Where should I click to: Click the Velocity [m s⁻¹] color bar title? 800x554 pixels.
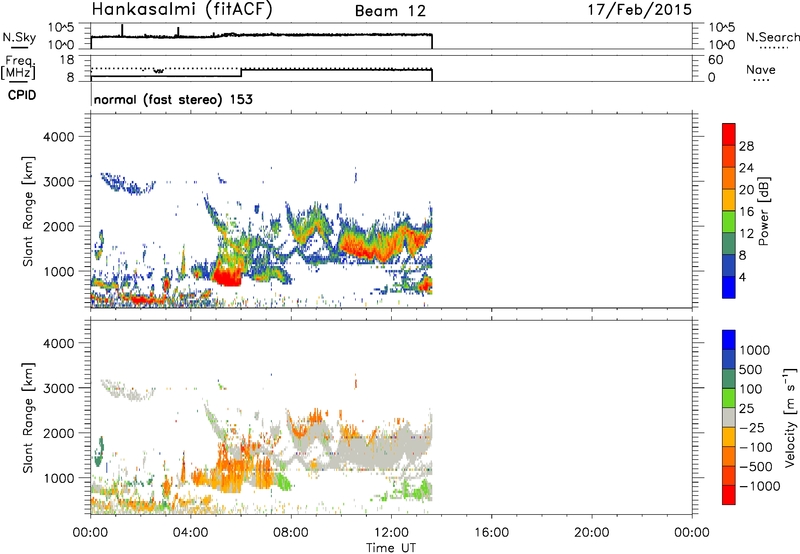point(790,417)
